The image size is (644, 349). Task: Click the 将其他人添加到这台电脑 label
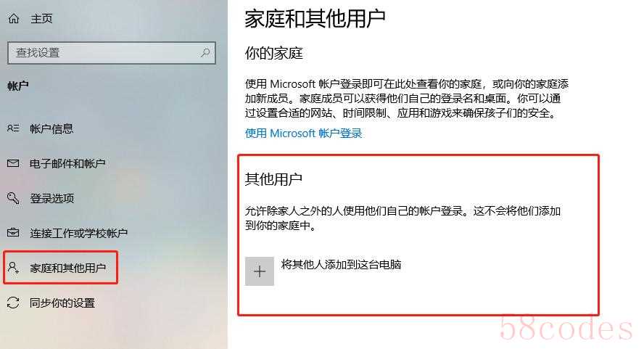click(342, 264)
